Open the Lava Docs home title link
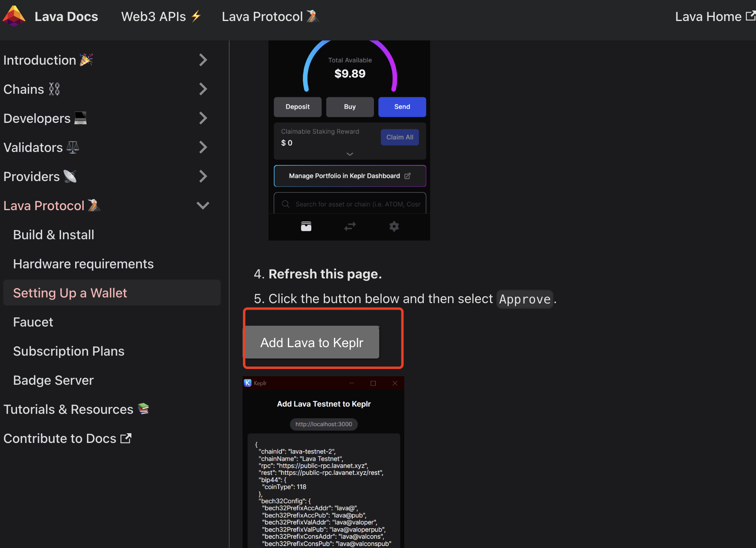Viewport: 756px width, 548px height. click(x=66, y=17)
